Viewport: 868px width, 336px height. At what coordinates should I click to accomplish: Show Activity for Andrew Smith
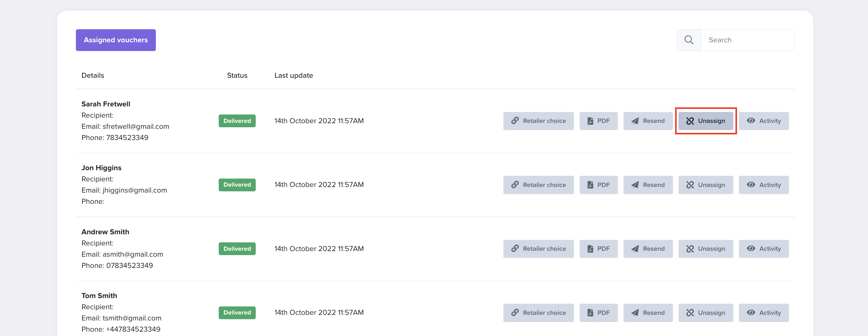[763, 249]
